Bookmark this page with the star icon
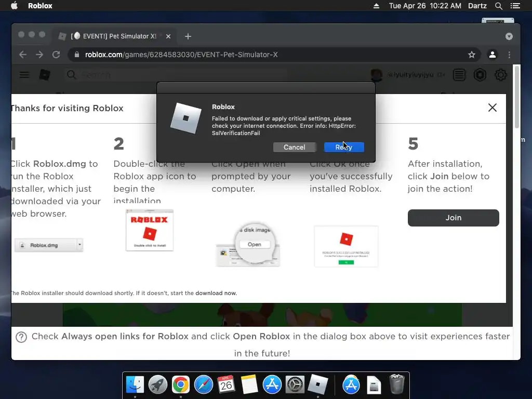 [x=471, y=55]
